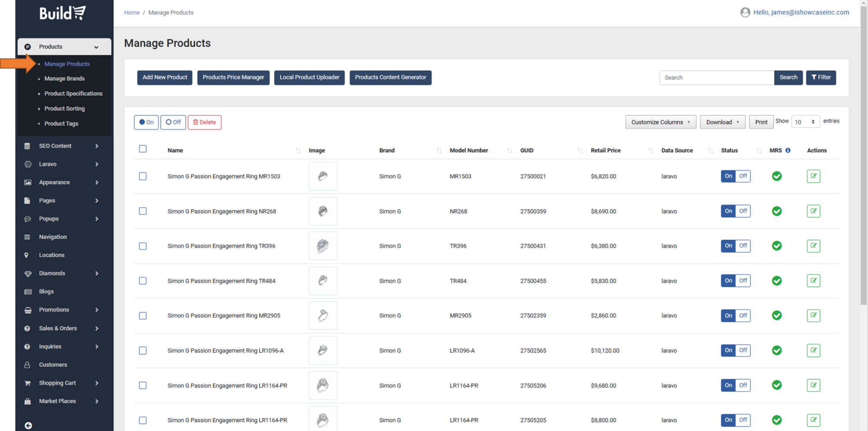Check the select-all checkbox in table header
Viewport: 868px width, 431px height.
[x=142, y=148]
